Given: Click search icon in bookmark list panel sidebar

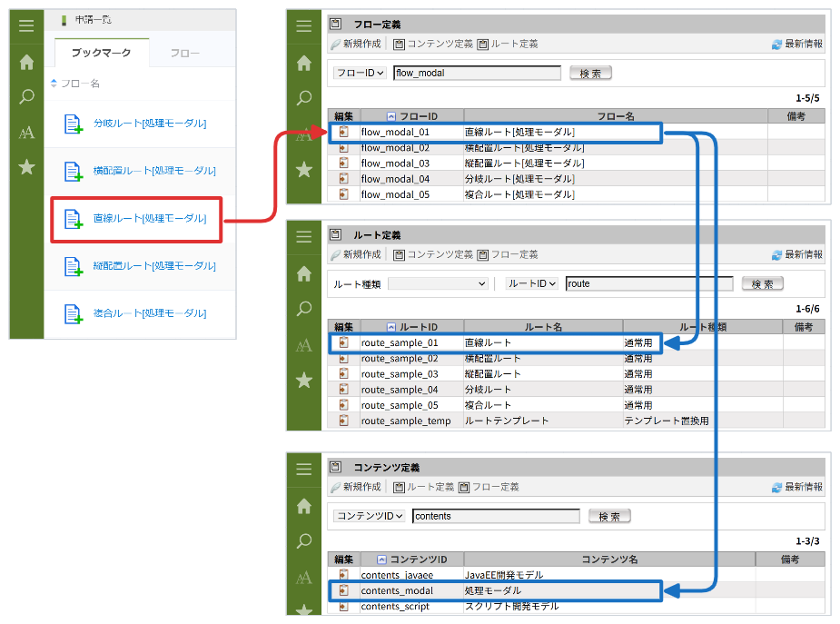Looking at the screenshot, I should coord(26,97).
